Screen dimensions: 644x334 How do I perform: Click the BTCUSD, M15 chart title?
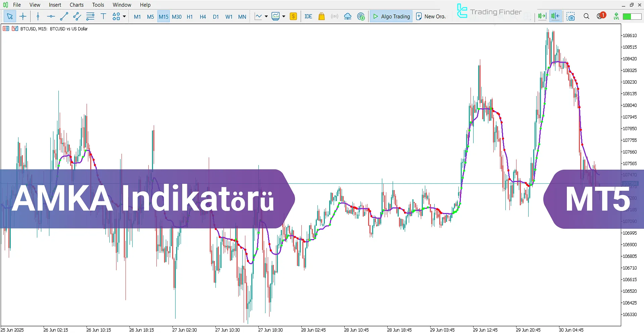54,29
